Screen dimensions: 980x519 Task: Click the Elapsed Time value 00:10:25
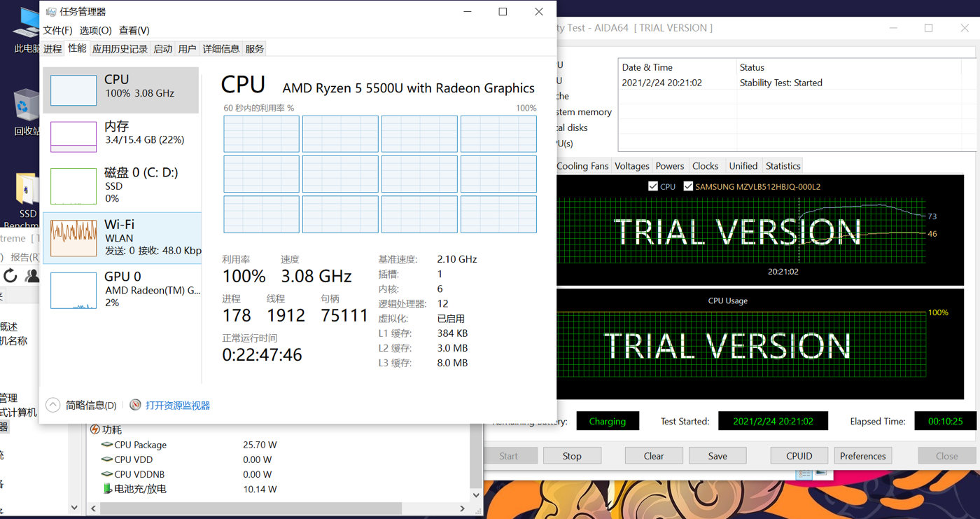tap(945, 421)
